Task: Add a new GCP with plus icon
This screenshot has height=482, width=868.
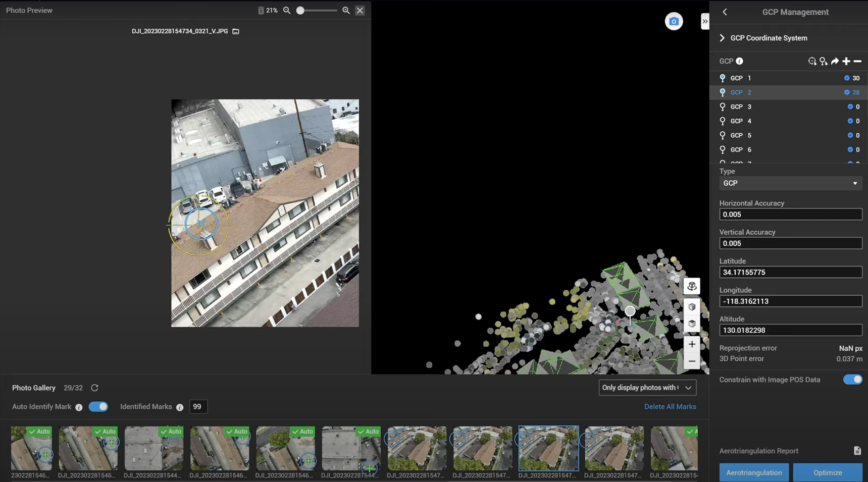Action: click(x=846, y=61)
